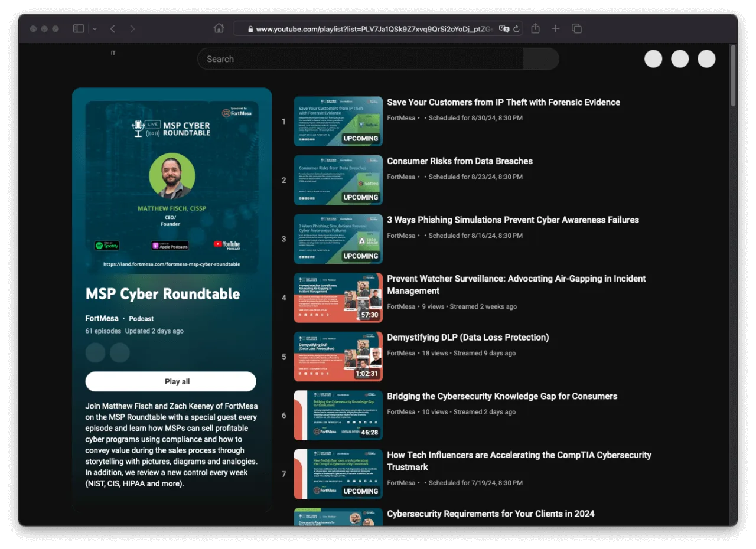The height and width of the screenshot is (549, 756).
Task: Open the 3 Ways Phishing Simulations thumbnail
Action: point(338,239)
